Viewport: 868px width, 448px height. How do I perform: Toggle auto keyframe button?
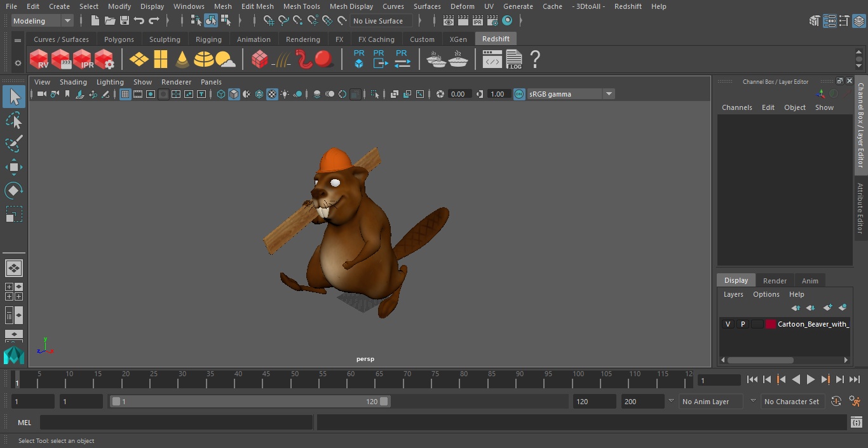click(836, 402)
